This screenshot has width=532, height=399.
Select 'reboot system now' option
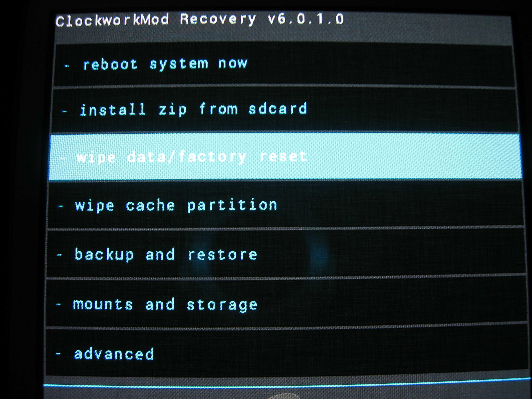click(284, 65)
